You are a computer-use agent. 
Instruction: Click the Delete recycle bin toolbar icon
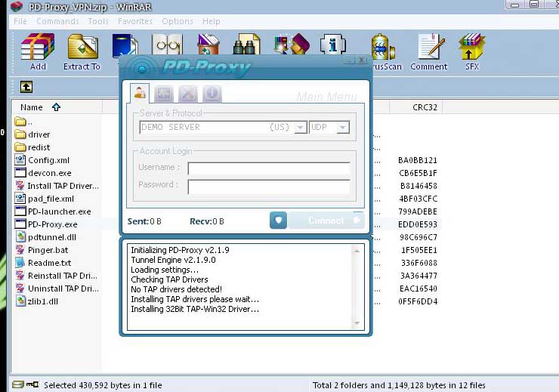click(208, 45)
